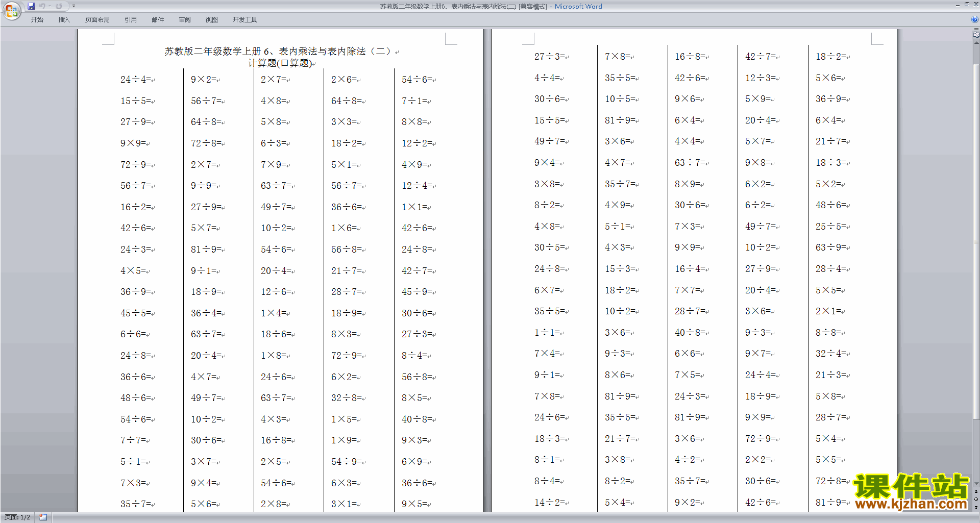980x523 pixels.
Task: Open the 开发工具 ribbon tab
Action: point(245,20)
